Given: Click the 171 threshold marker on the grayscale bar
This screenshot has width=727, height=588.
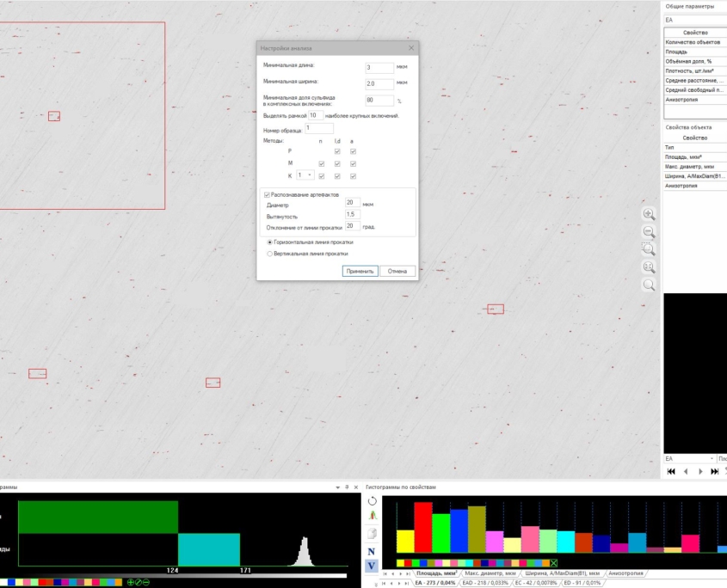Looking at the screenshot, I should 245,571.
